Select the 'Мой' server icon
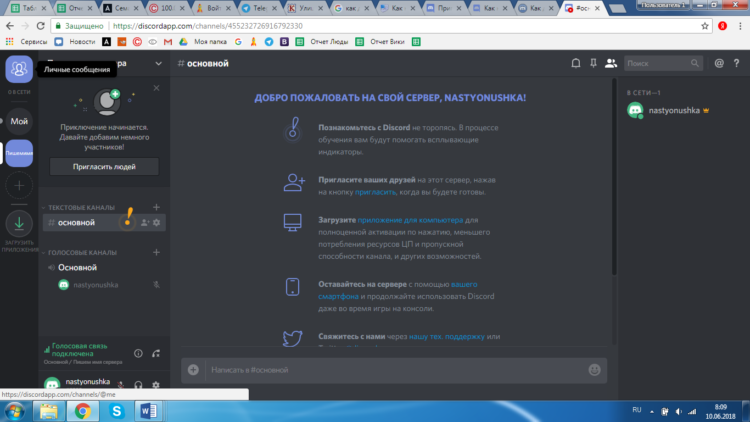The height and width of the screenshot is (422, 750). click(19, 122)
